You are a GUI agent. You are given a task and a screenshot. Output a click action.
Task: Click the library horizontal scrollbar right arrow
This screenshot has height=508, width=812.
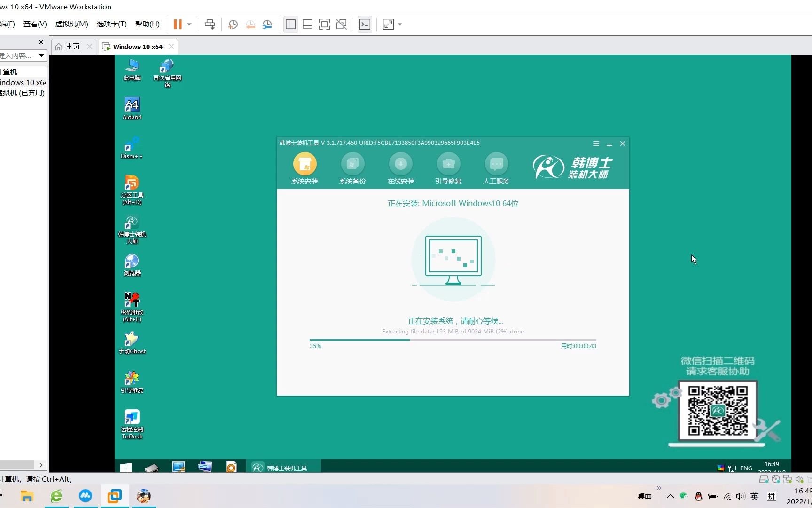coord(41,465)
